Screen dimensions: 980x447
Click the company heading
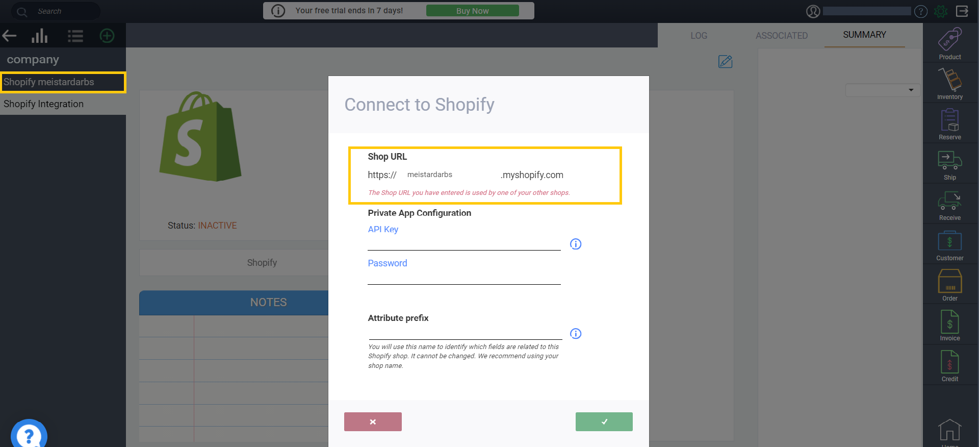[x=33, y=60]
